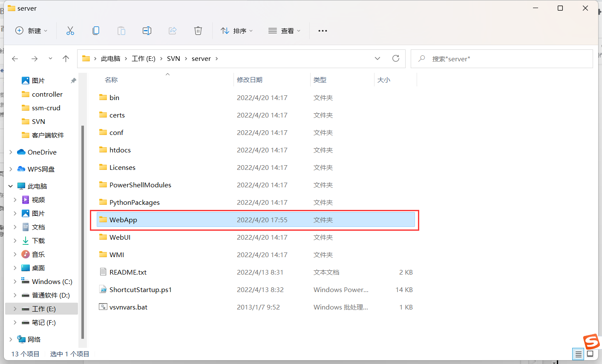
Task: Select the htdocs folder name
Action: pos(120,150)
